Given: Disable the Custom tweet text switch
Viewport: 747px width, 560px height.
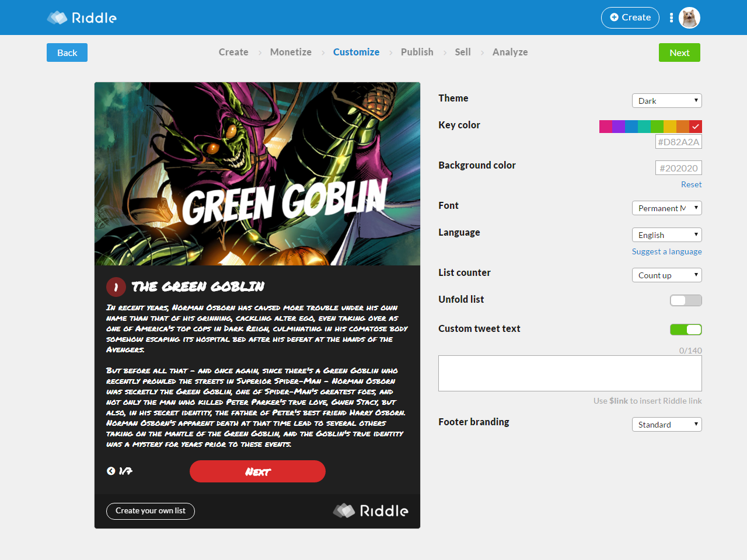Looking at the screenshot, I should pos(686,330).
